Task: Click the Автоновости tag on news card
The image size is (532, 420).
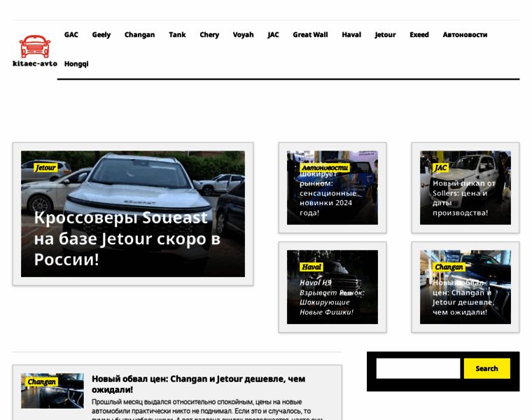Action: click(325, 167)
